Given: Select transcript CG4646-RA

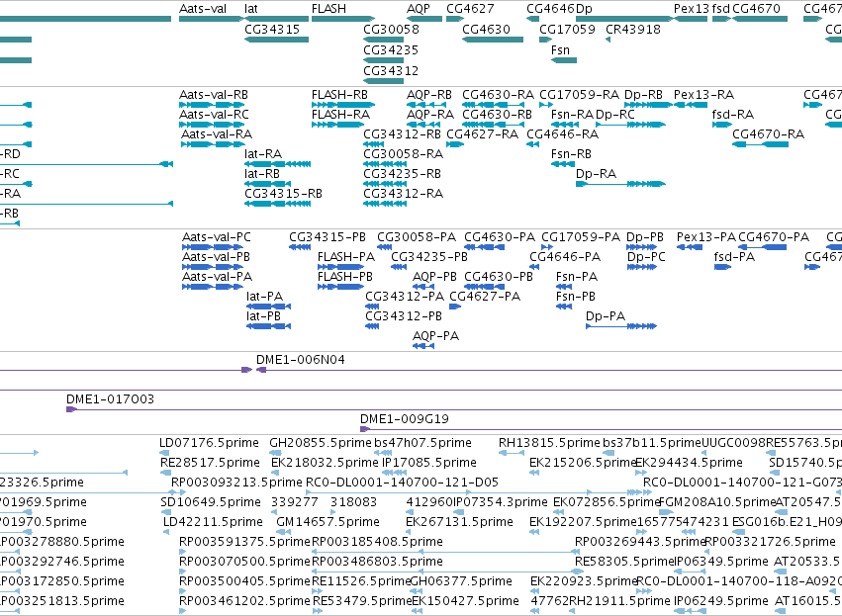Looking at the screenshot, I should (x=562, y=134).
